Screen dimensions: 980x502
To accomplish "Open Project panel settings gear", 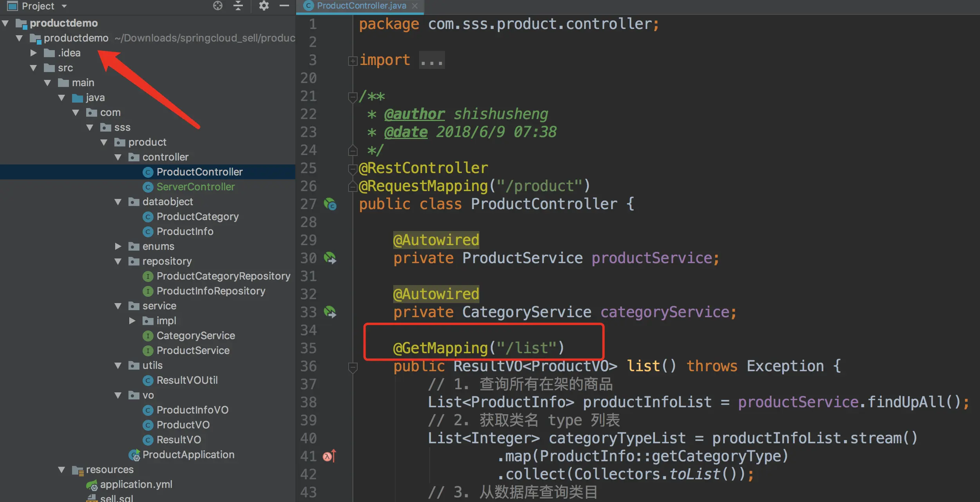I will point(264,5).
